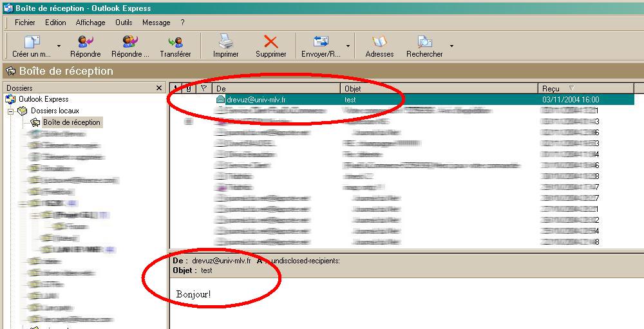The width and height of the screenshot is (644, 329).
Task: Click the Transférer toolbar icon
Action: [x=175, y=43]
